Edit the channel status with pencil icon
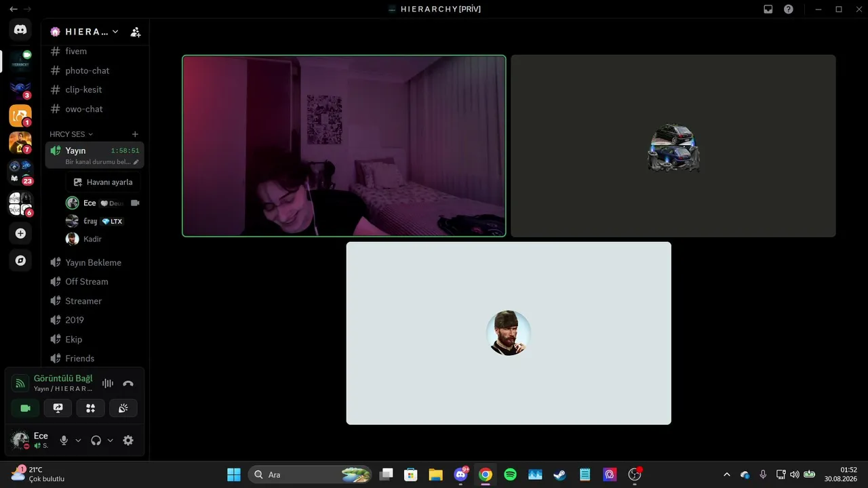Image resolution: width=868 pixels, height=488 pixels. point(136,162)
